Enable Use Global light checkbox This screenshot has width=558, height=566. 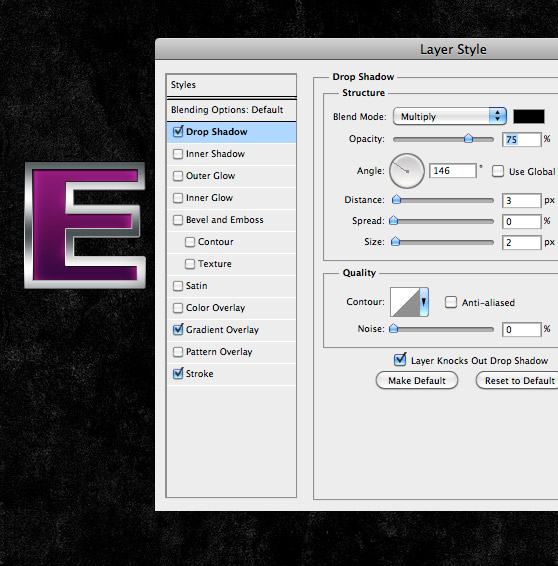pyautogui.click(x=498, y=171)
